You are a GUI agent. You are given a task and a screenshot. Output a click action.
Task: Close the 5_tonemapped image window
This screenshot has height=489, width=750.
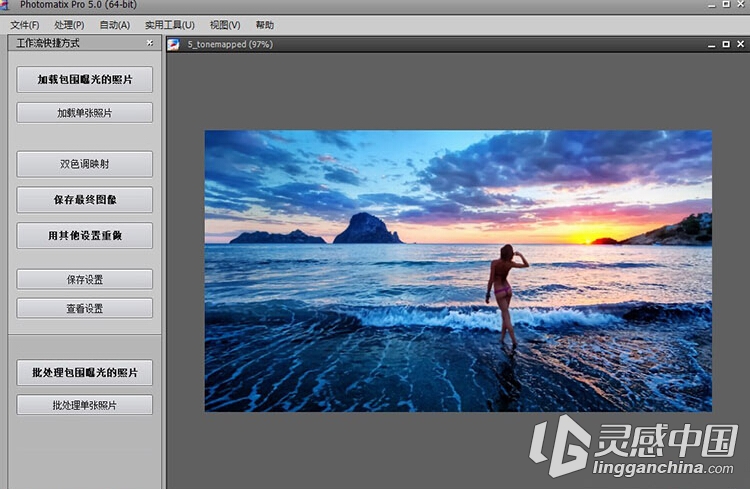click(740, 44)
